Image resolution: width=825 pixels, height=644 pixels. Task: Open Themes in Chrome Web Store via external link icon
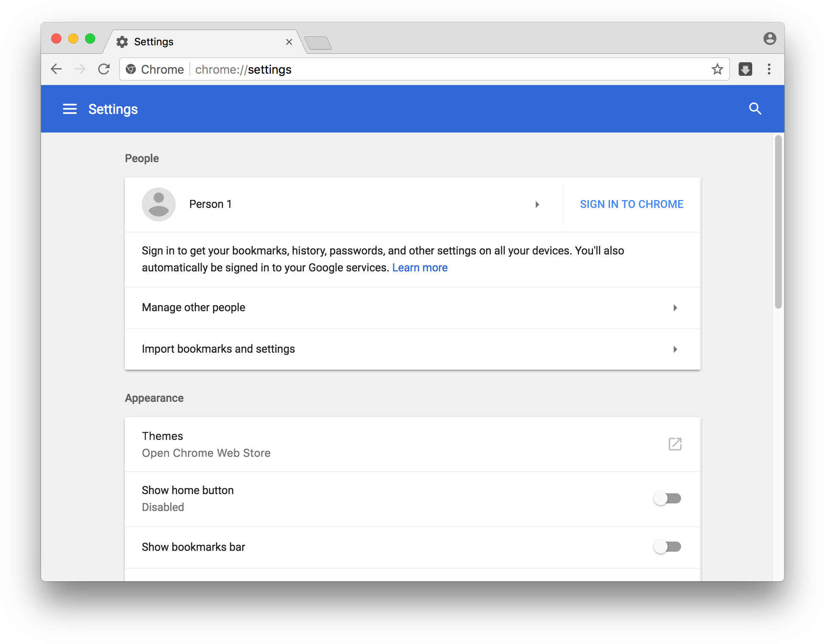point(675,444)
